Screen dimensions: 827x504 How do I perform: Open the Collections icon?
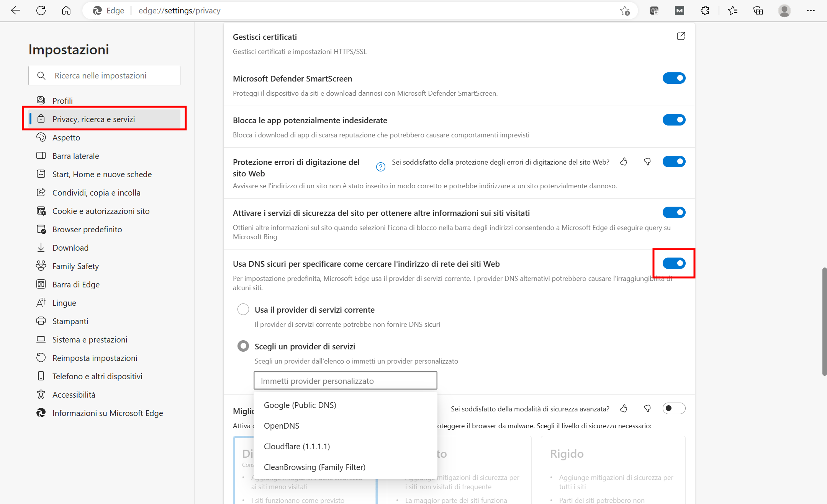coord(758,10)
